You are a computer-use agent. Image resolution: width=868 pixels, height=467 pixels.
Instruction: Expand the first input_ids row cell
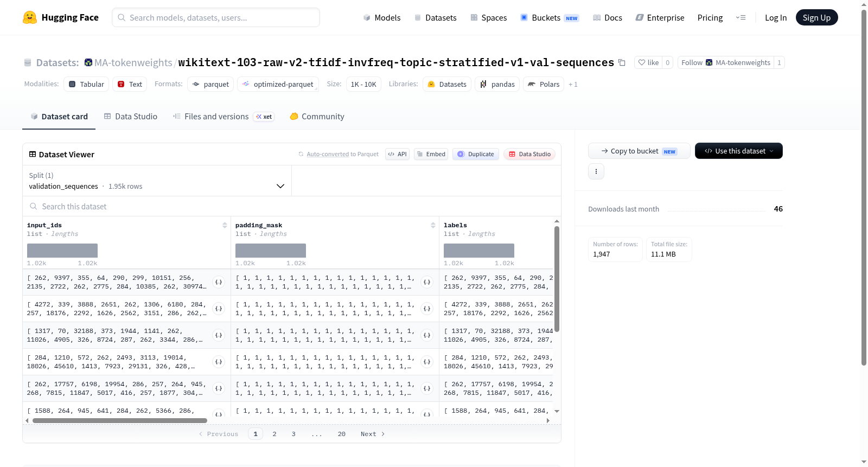click(219, 282)
